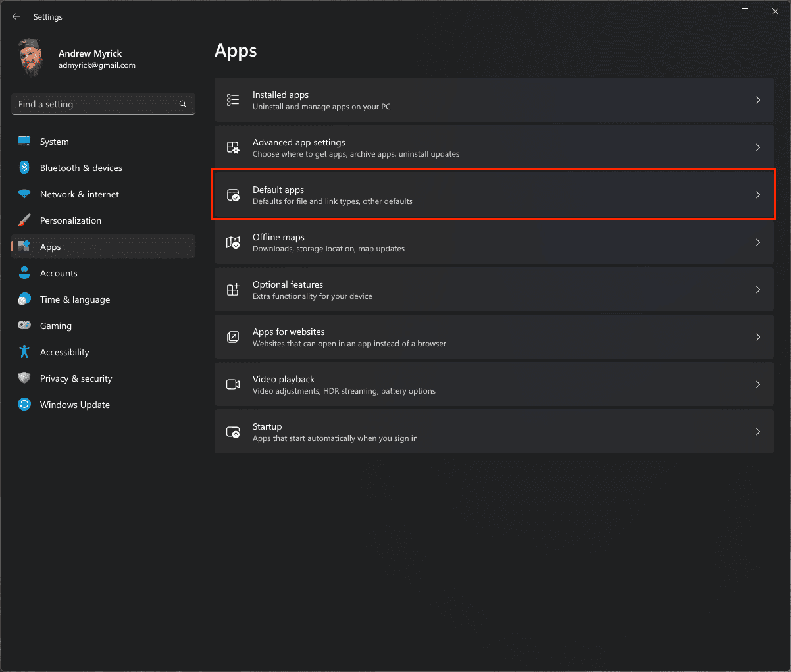Click the Andrew Myrick account name

point(90,53)
